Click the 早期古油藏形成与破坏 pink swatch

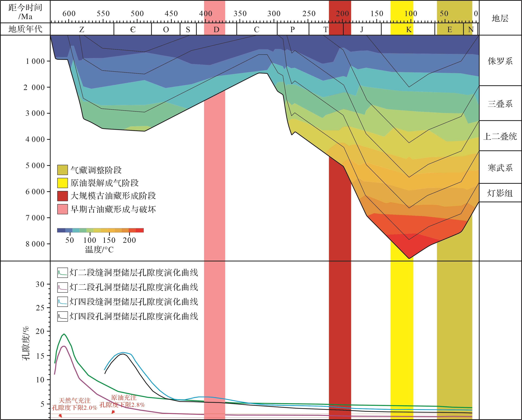coord(62,209)
